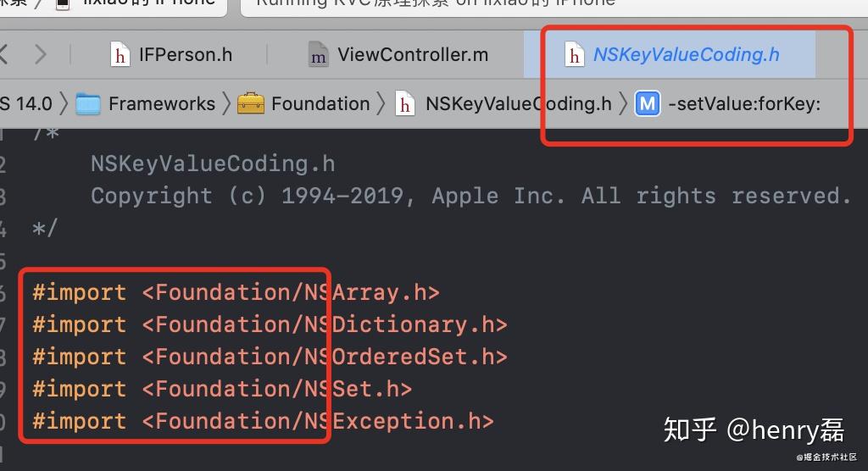868x471 pixels.
Task: Click the Copyright comment line in editor
Action: [470, 196]
